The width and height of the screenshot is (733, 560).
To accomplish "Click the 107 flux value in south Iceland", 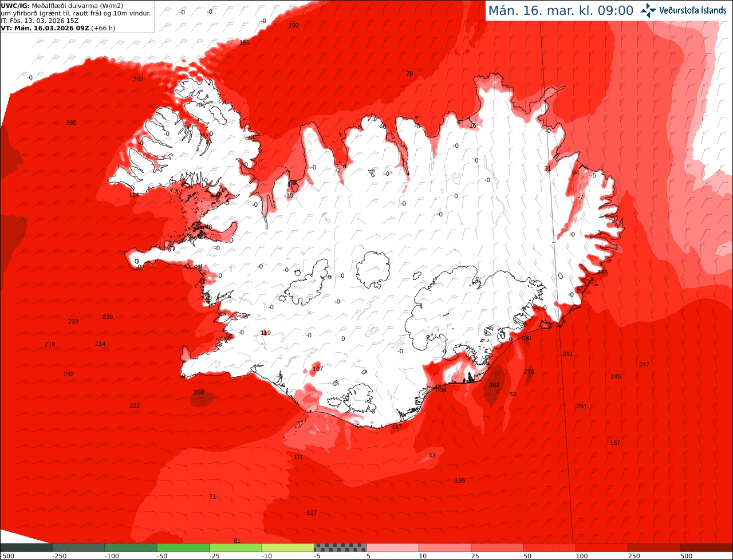I will click(x=318, y=369).
